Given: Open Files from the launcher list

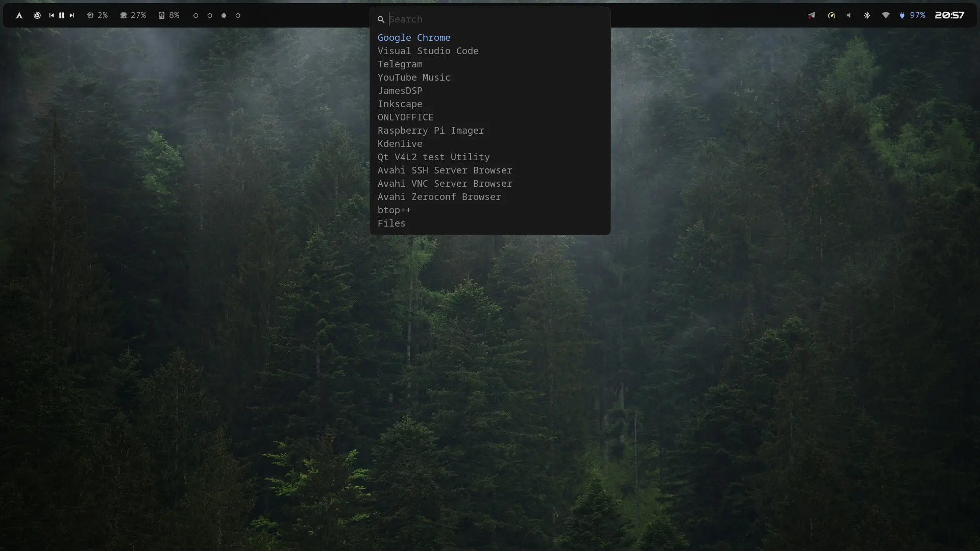Looking at the screenshot, I should click(x=490, y=223).
